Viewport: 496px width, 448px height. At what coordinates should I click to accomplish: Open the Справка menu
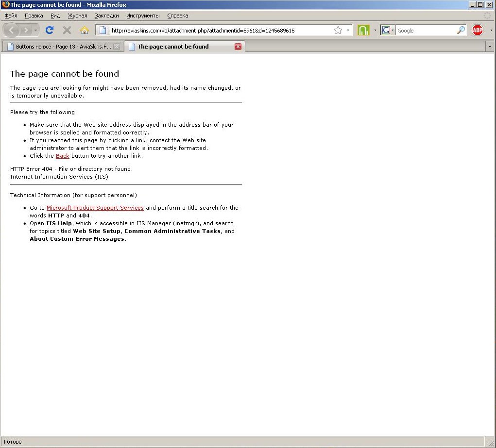pyautogui.click(x=177, y=16)
